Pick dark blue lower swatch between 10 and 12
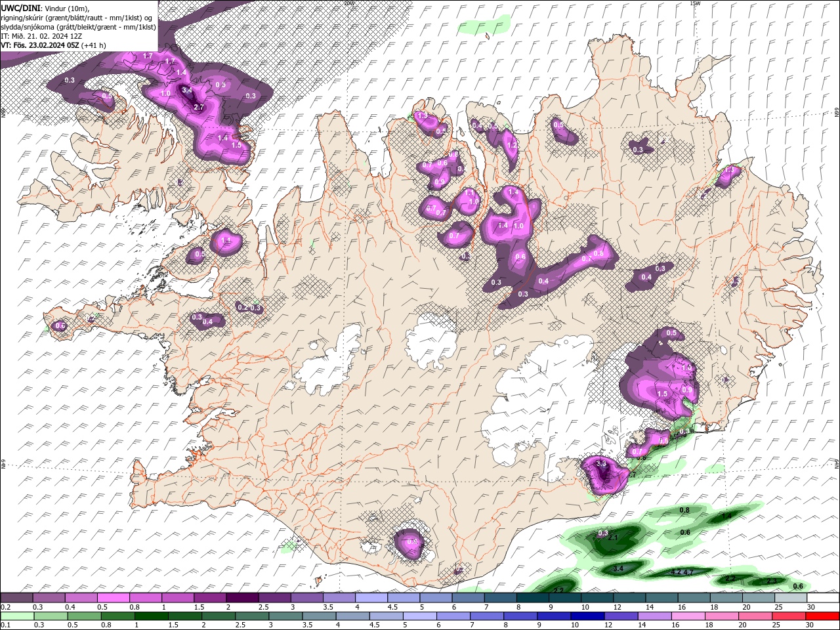 tap(588, 616)
